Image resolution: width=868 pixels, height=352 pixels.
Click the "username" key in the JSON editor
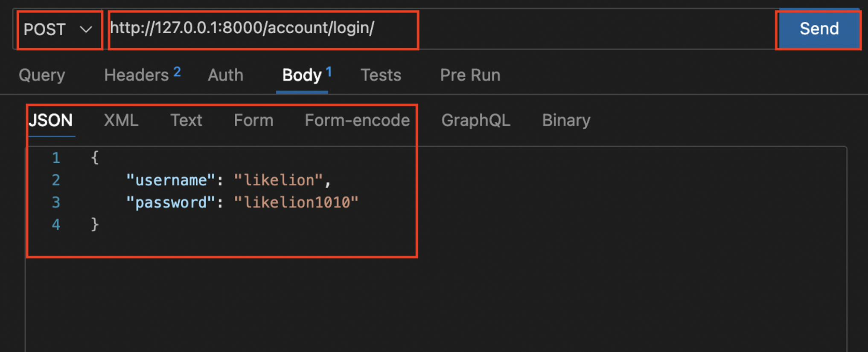tap(170, 180)
